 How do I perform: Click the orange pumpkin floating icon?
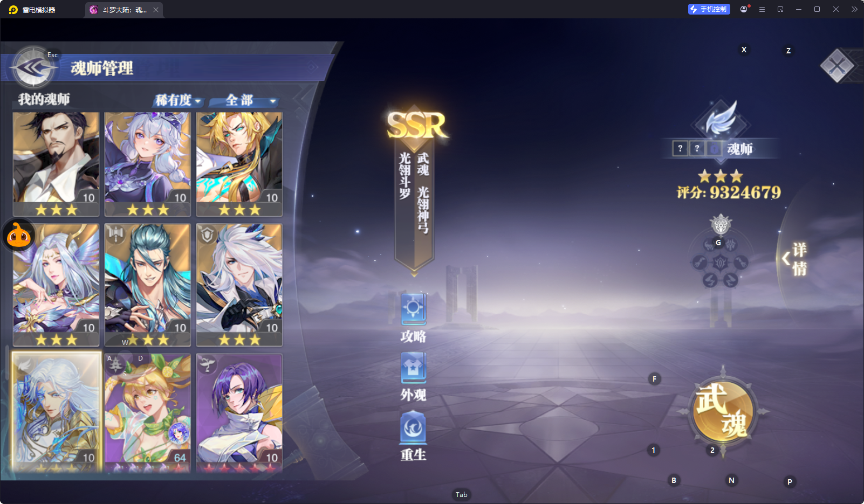point(19,236)
